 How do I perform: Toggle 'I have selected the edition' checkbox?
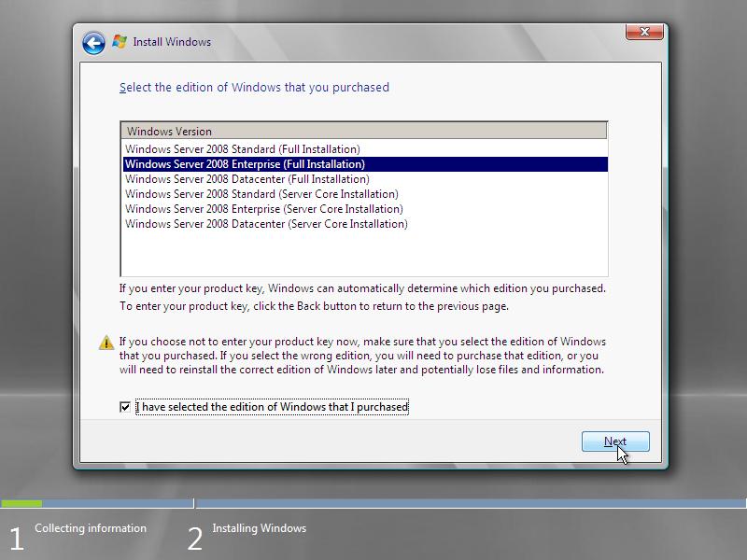[125, 407]
